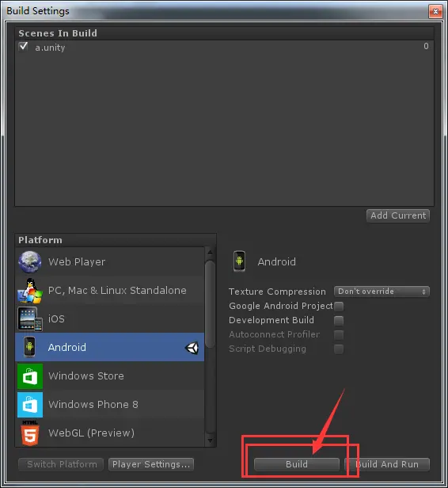Click the Android phone icon in platform list
This screenshot has height=488, width=448.
pyautogui.click(x=29, y=347)
